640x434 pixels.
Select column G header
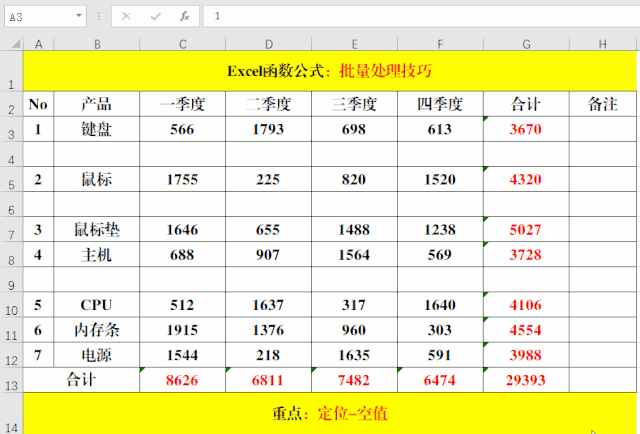point(526,43)
